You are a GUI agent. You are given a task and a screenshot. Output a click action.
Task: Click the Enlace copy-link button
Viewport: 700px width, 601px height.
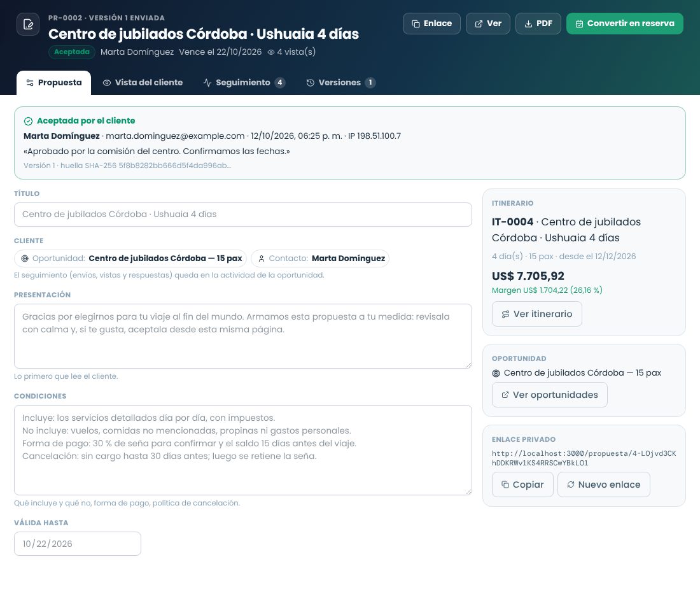pos(431,24)
